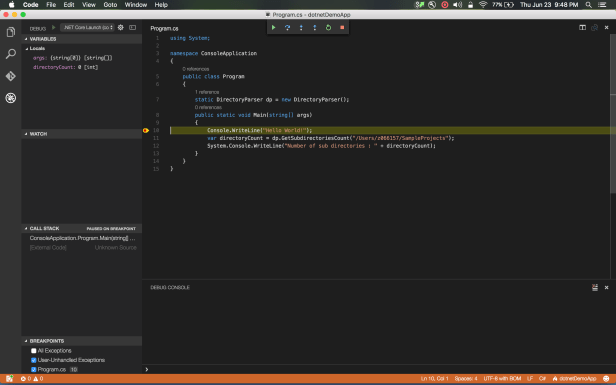Click the macOS menu bar clock
The width and height of the screenshot is (616, 385).
549,5
